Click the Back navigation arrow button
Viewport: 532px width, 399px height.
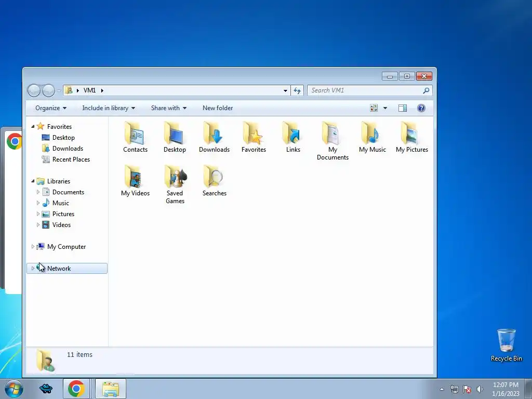coord(34,90)
